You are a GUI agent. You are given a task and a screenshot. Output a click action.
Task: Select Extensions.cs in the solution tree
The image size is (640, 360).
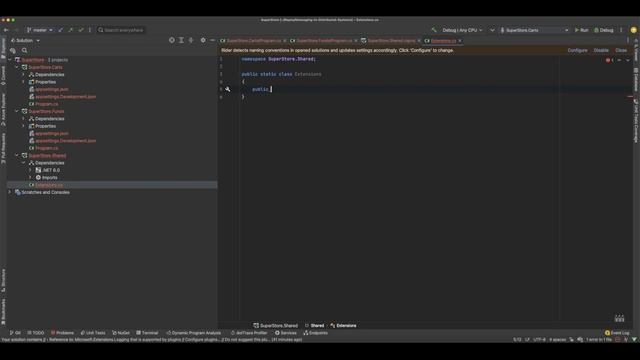[x=49, y=185]
